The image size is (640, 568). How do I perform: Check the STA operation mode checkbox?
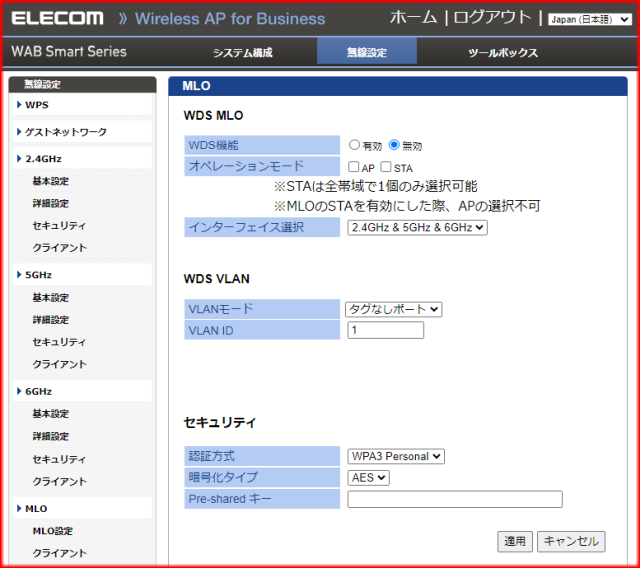coord(386,167)
